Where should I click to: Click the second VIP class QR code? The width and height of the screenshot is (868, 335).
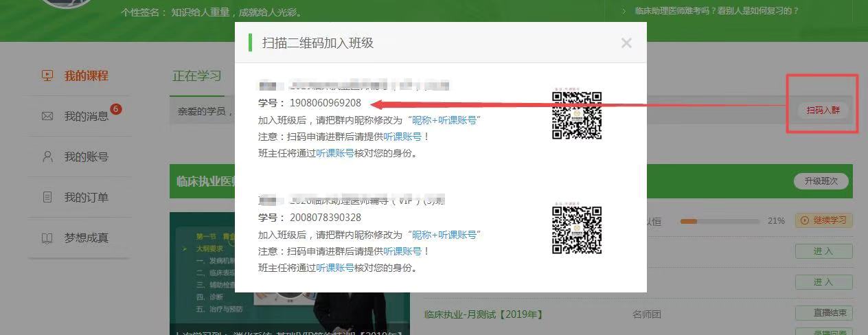[x=577, y=230]
